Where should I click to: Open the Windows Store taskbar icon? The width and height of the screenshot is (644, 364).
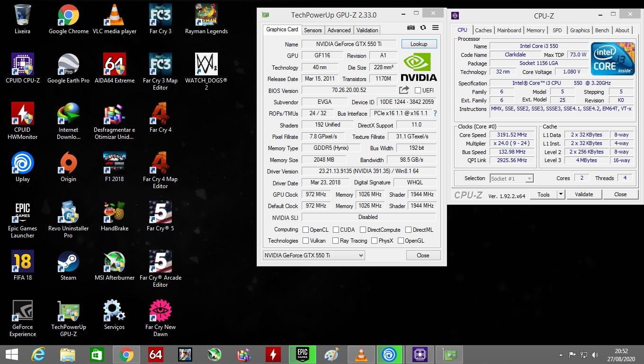click(x=97, y=355)
